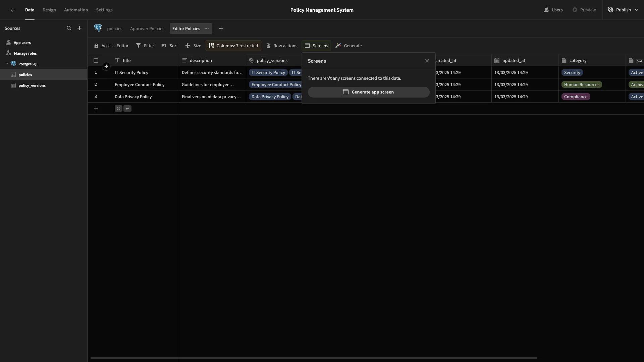The height and width of the screenshot is (362, 644).
Task: Toggle select-all rows checkbox
Action: pyautogui.click(x=96, y=60)
